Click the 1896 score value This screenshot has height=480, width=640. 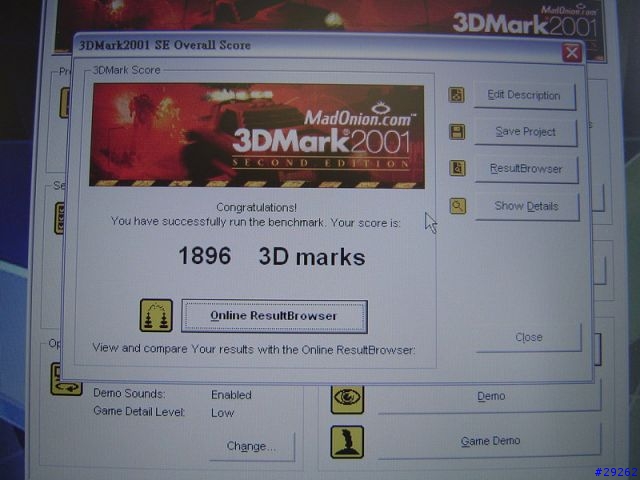point(204,256)
